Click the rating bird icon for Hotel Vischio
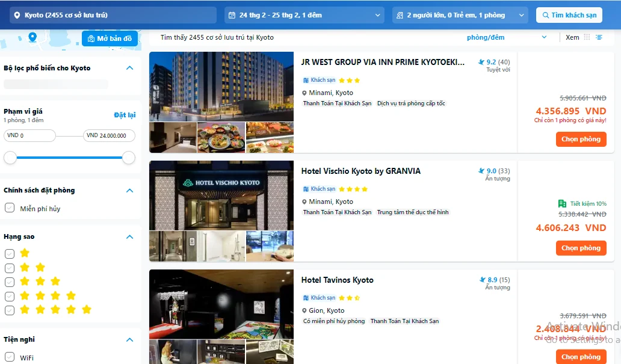This screenshot has height=364, width=621. click(x=481, y=171)
